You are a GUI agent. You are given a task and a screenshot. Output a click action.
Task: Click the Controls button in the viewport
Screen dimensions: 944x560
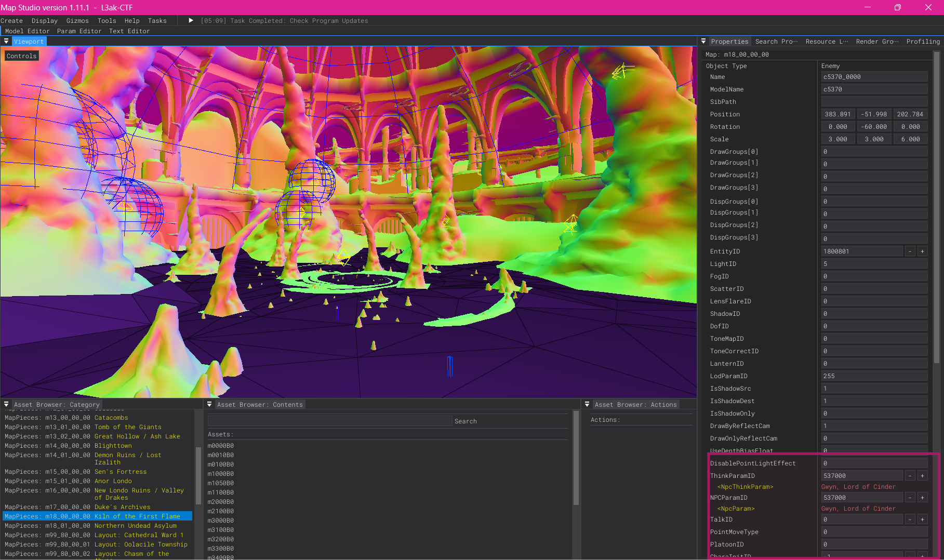tap(22, 56)
